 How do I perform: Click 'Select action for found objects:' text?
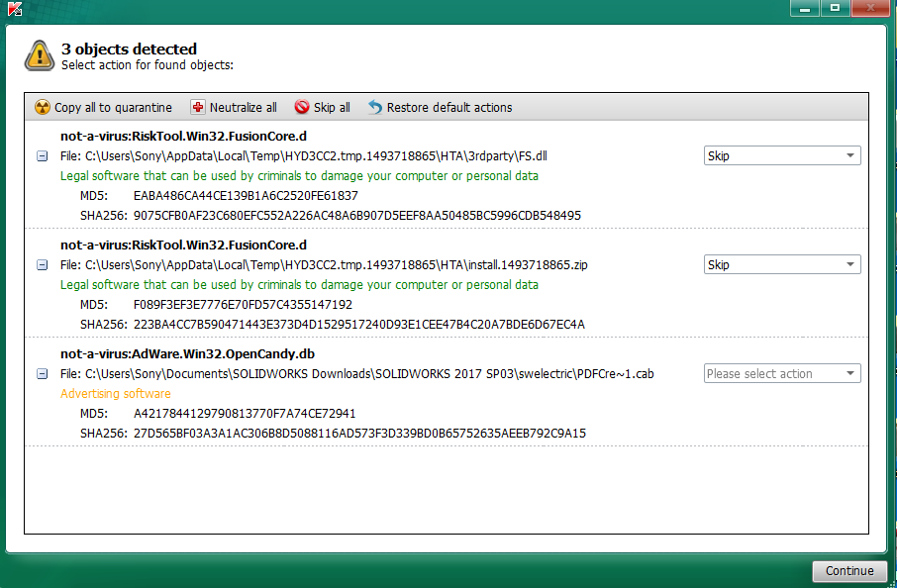tap(148, 65)
